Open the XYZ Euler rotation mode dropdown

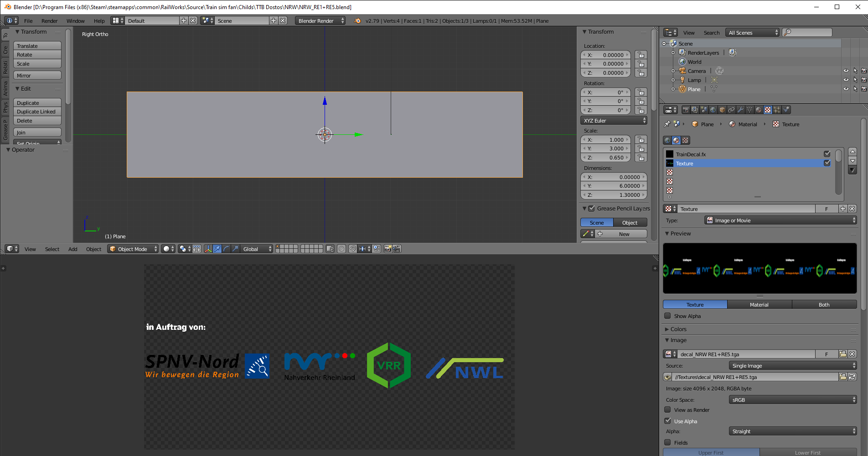coord(614,120)
